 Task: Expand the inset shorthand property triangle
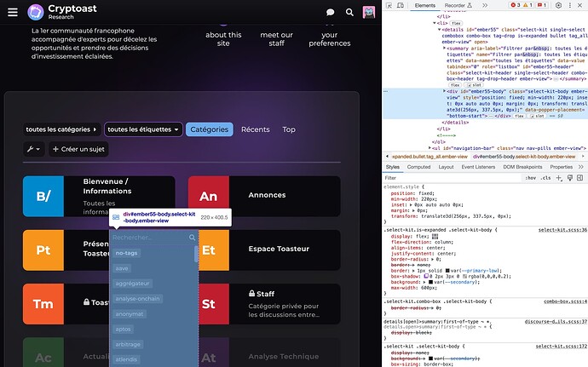[x=410, y=205]
